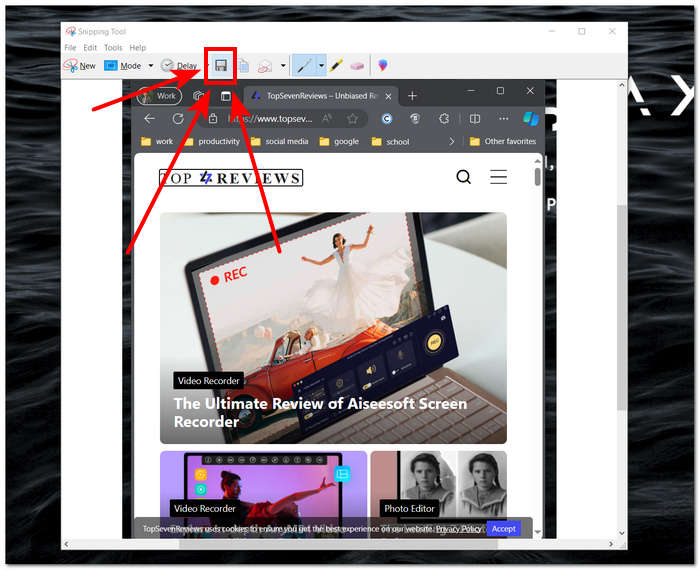Click the Privacy Policy link
The width and height of the screenshot is (700, 570).
(x=458, y=529)
